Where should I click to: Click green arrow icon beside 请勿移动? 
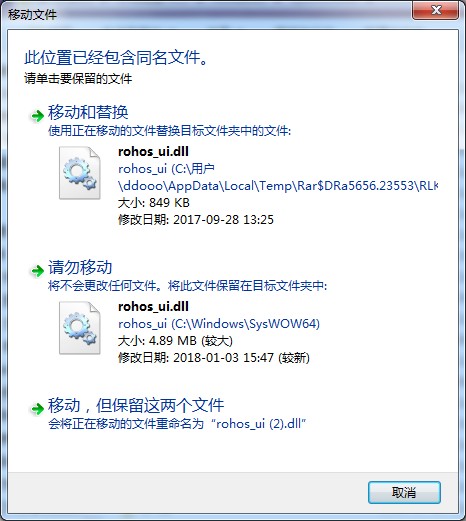pos(37,271)
